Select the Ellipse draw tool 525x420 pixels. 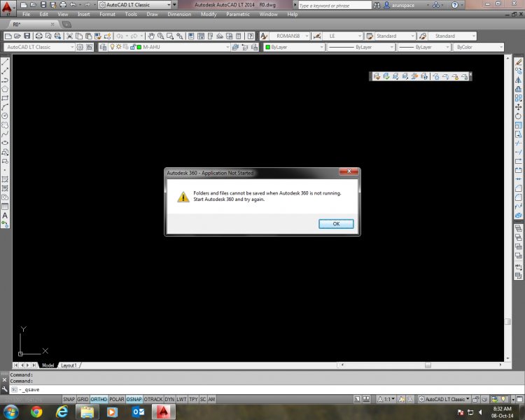[5, 143]
